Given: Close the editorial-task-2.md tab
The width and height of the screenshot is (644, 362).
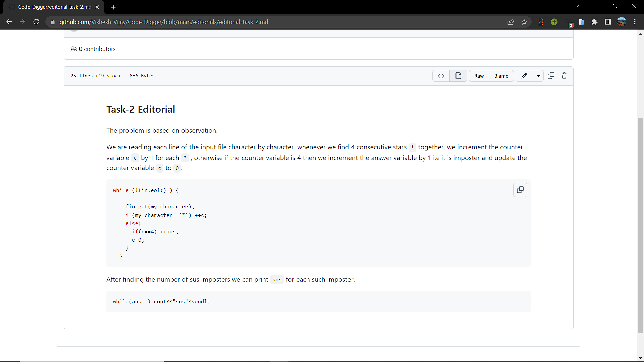Looking at the screenshot, I should [97, 7].
